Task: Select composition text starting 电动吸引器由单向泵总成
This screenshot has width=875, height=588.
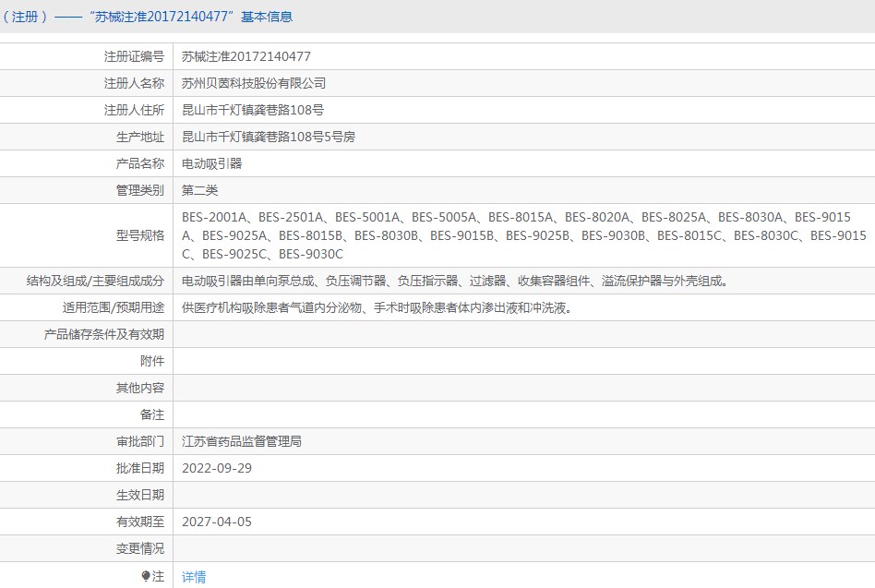Action: pos(455,281)
